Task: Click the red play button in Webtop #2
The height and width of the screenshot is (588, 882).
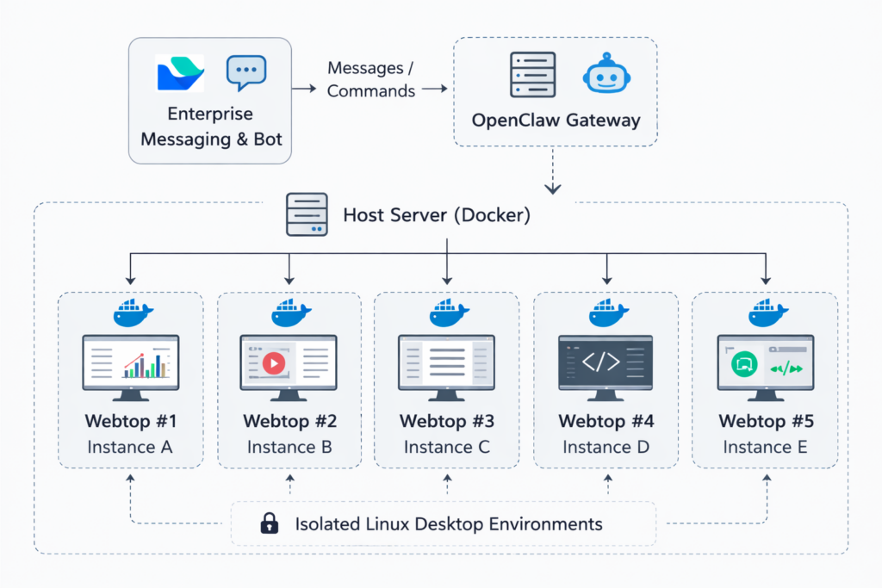Action: click(273, 363)
